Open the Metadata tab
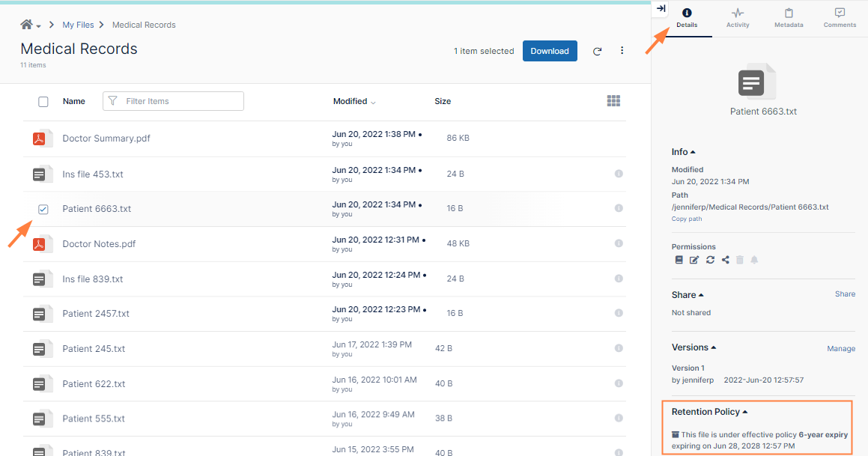868x456 pixels. [789, 18]
